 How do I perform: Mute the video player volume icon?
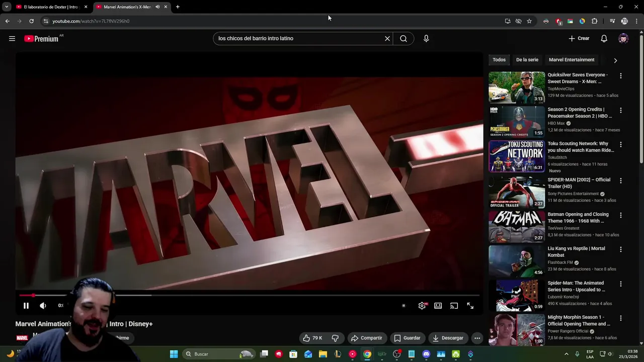pos(43,306)
